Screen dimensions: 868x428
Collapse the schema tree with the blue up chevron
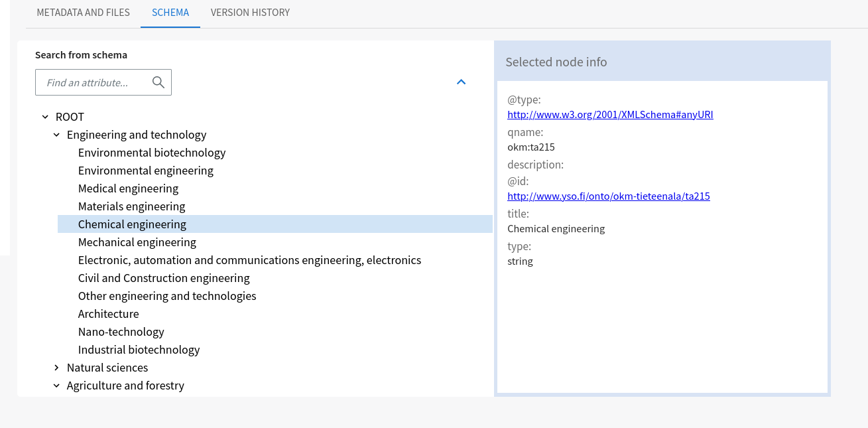click(462, 82)
